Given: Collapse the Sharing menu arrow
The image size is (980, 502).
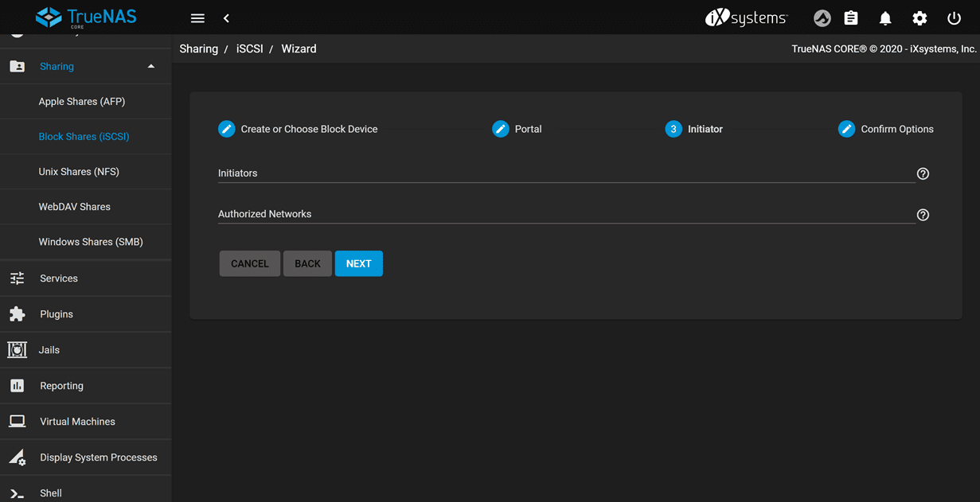Looking at the screenshot, I should pos(151,66).
